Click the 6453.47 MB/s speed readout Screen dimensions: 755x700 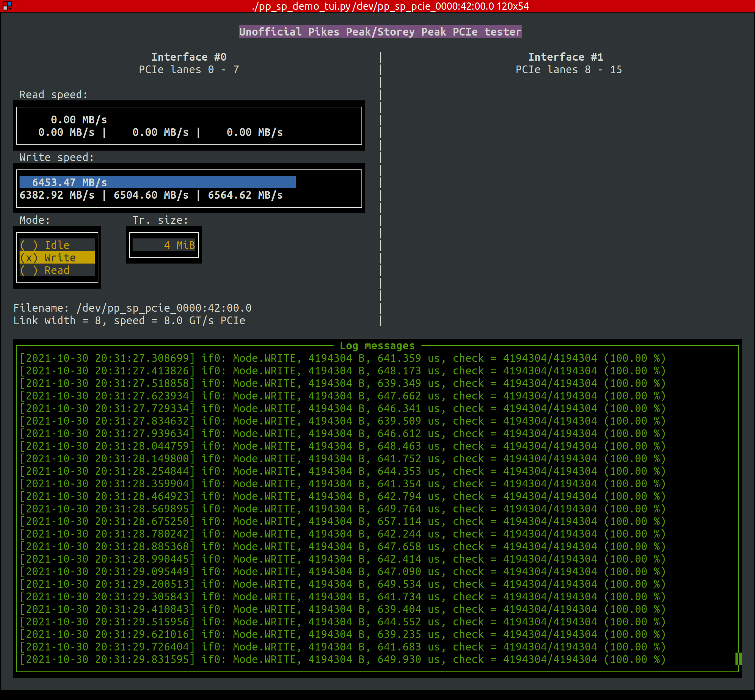click(69, 182)
